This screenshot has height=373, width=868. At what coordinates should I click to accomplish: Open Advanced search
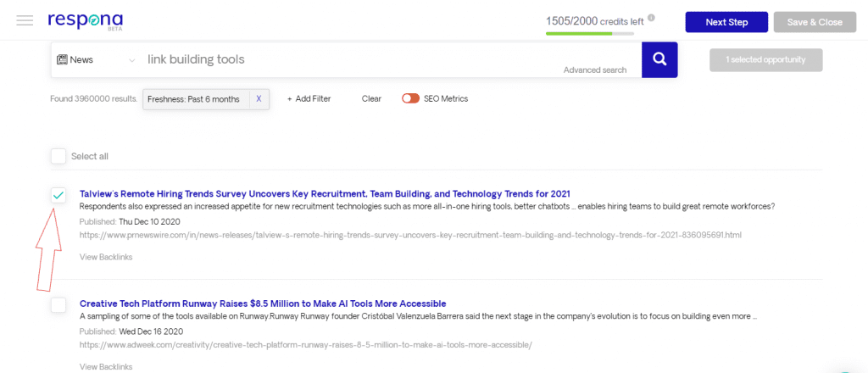595,70
